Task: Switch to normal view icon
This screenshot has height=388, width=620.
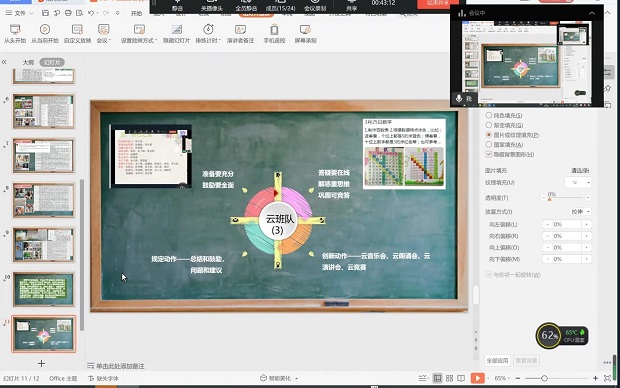Action: point(437,379)
